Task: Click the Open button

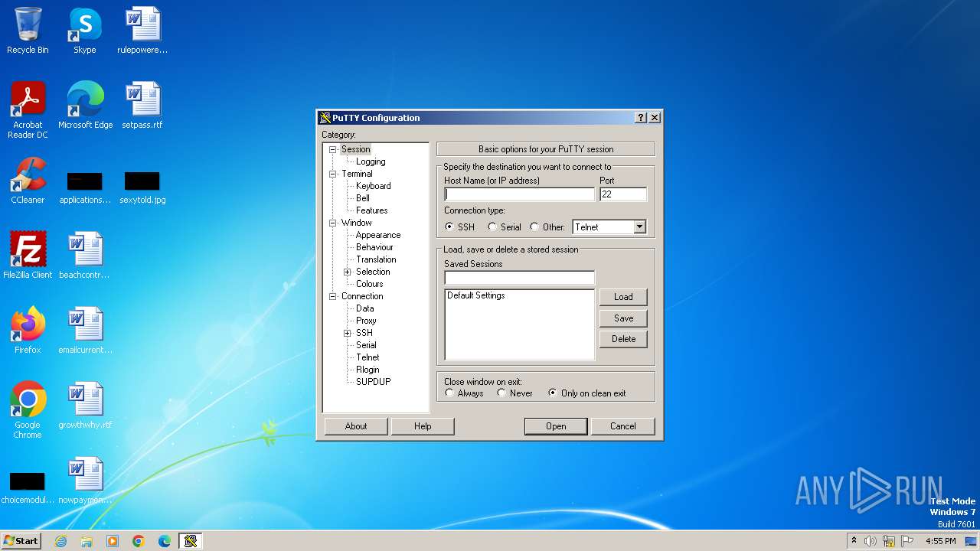Action: pos(556,426)
